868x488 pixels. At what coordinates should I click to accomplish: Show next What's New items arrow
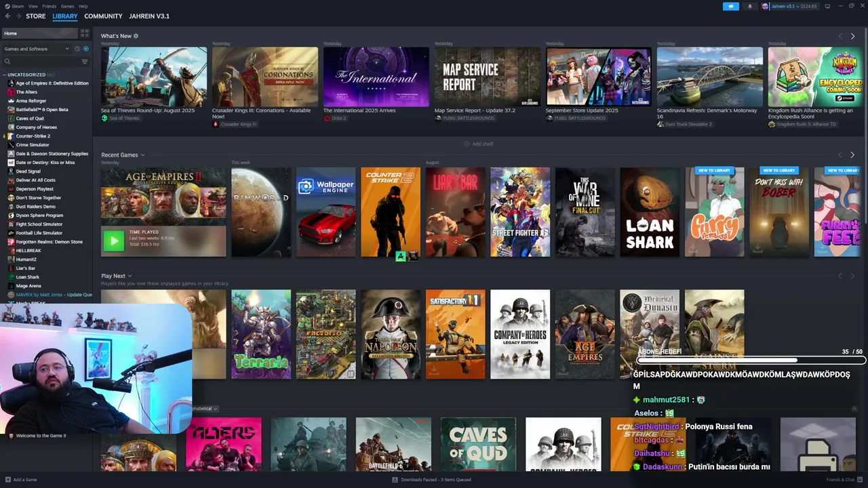coord(852,36)
